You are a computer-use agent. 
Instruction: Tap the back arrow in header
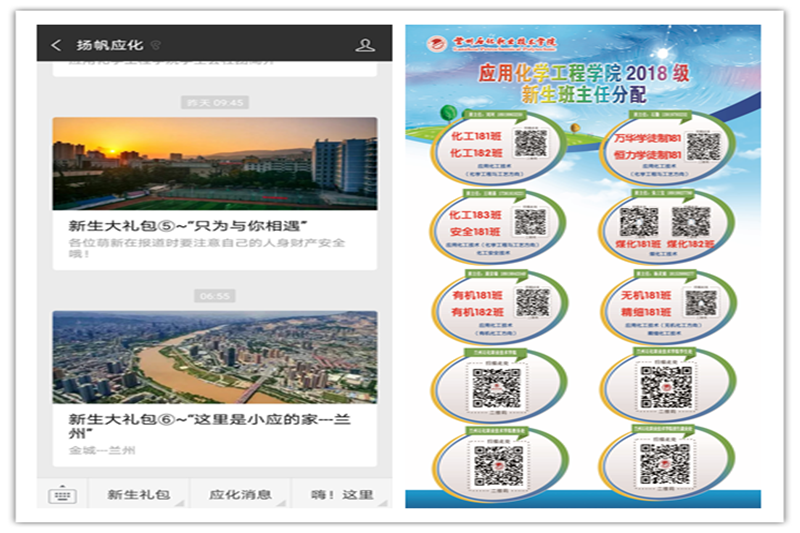56,45
